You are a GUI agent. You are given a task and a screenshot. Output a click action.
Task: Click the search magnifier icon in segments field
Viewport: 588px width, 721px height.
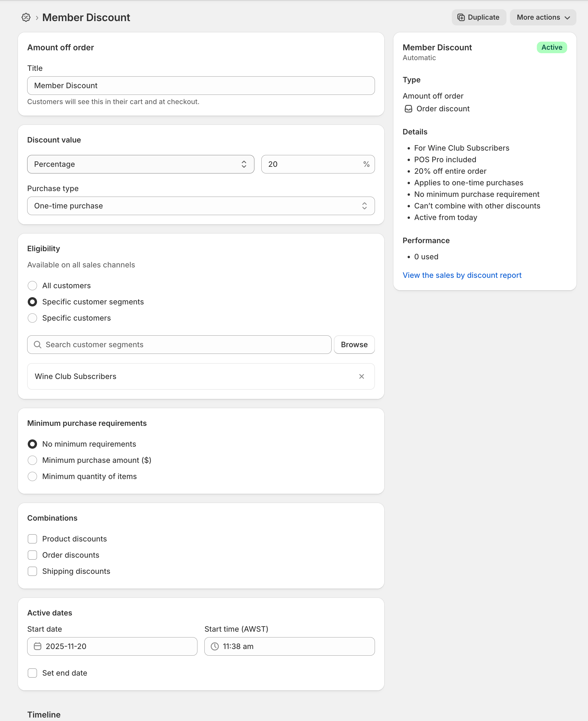38,344
